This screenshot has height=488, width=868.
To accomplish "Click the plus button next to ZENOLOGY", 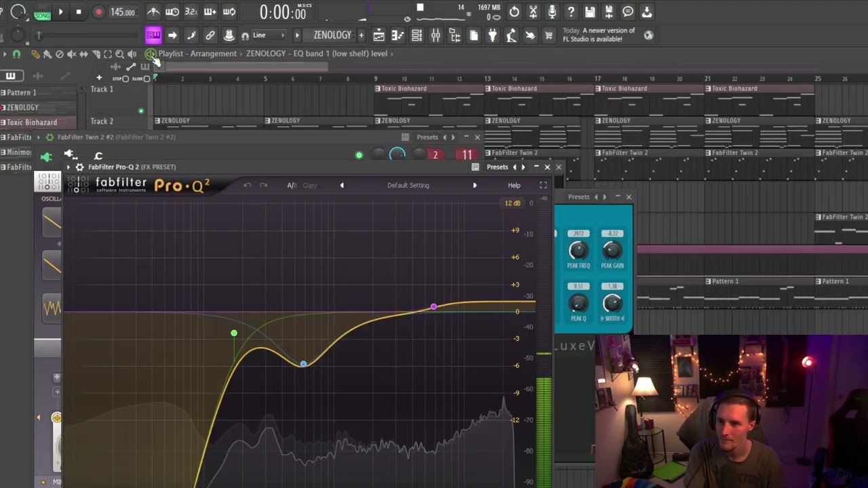I will [x=361, y=35].
